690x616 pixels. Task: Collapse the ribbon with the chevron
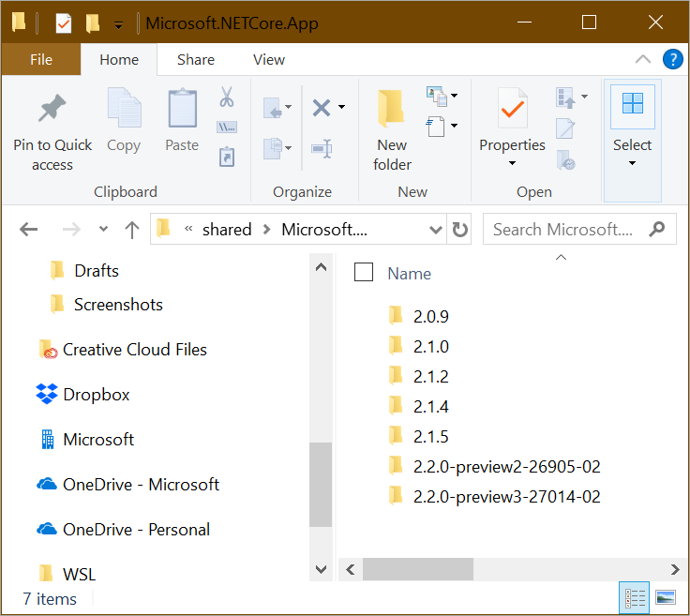click(643, 59)
